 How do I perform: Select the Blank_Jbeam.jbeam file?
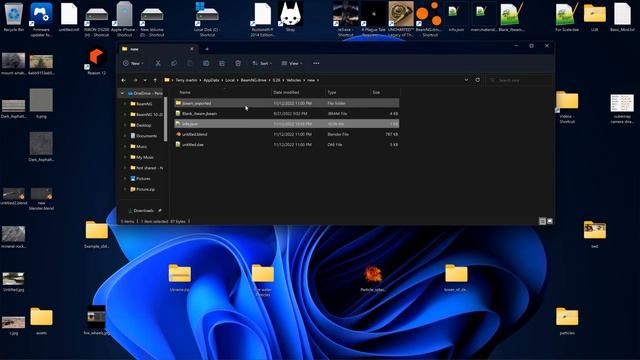tap(287, 113)
